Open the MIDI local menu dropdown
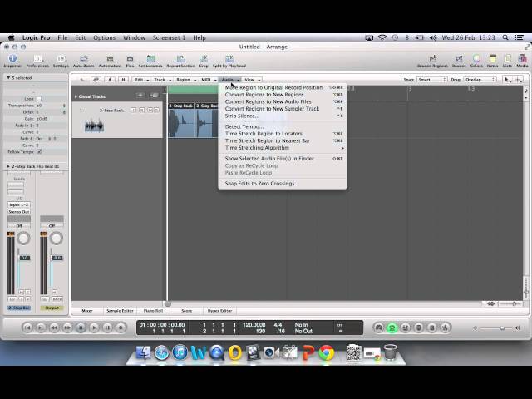This screenshot has width=532, height=399. (x=209, y=80)
